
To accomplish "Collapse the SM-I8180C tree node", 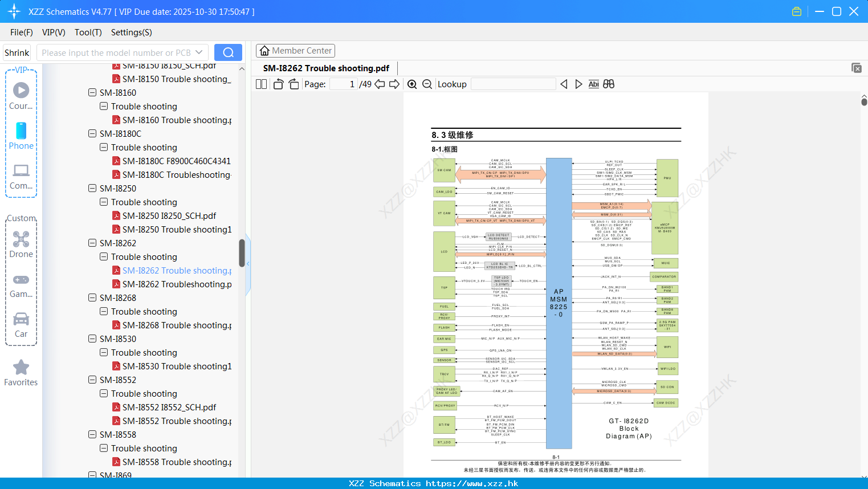I will tap(92, 133).
